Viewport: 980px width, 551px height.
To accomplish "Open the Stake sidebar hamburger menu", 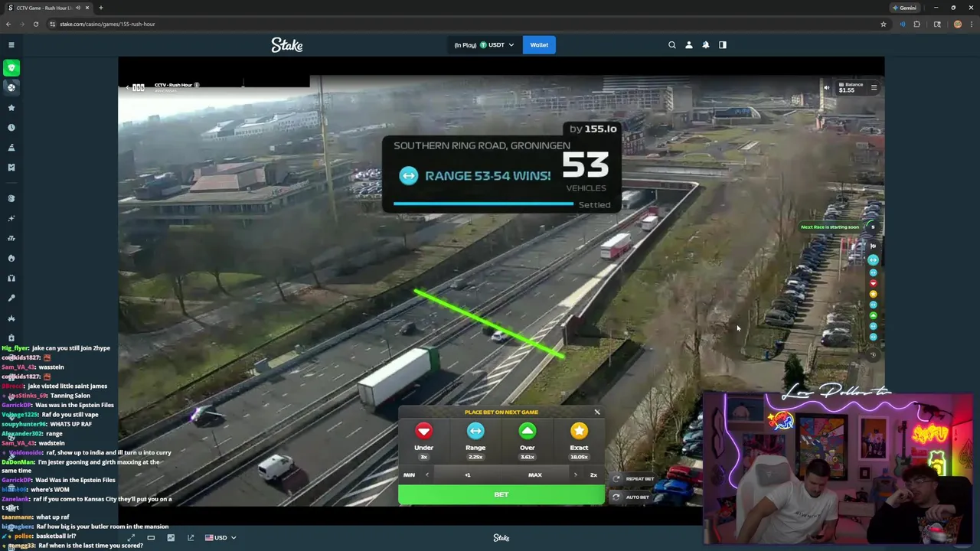I will [11, 45].
